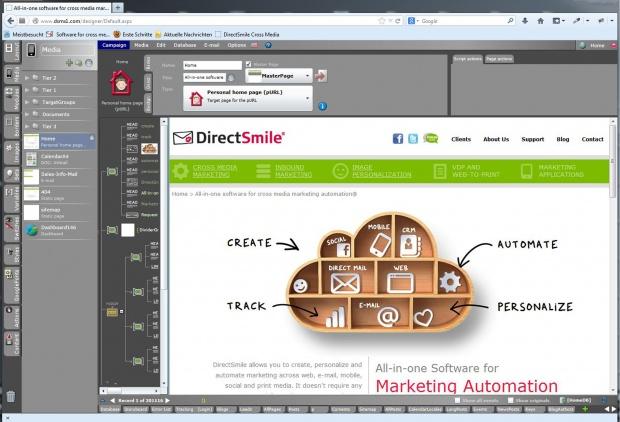Screen dimensions: 620x422
Task: Click the phone icon in Media header
Action: click(x=31, y=50)
